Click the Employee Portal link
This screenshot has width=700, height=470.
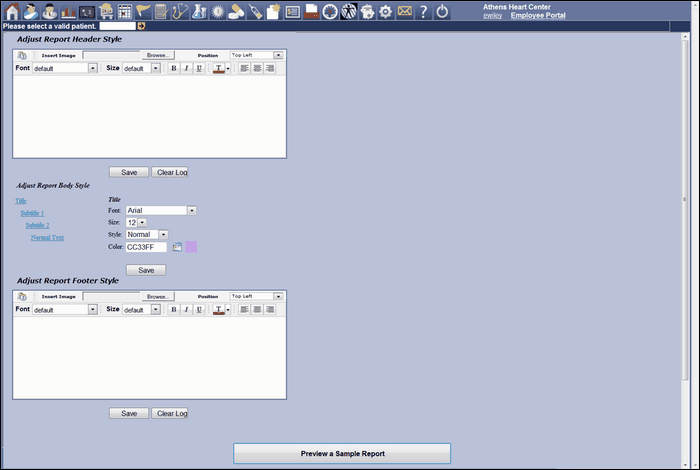click(538, 15)
